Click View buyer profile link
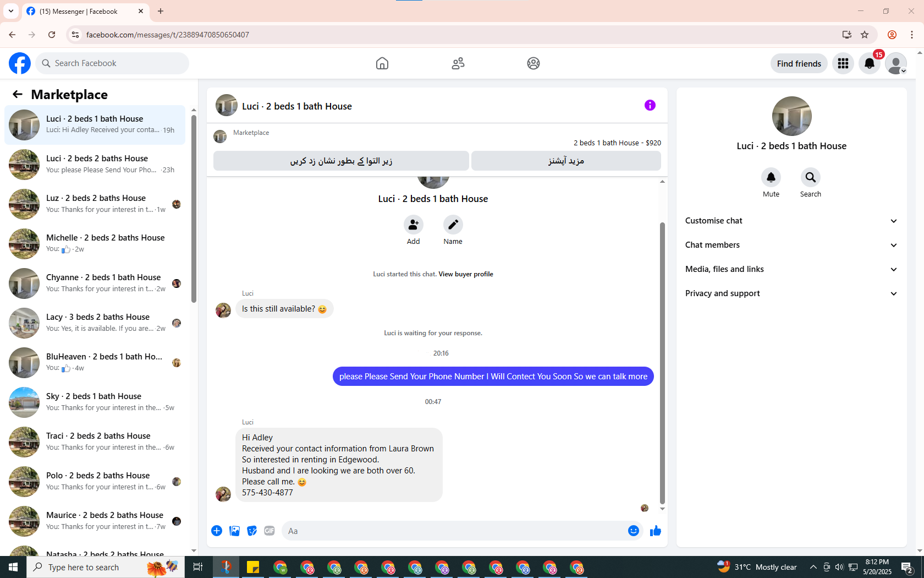Viewport: 924px width, 578px height. point(466,274)
